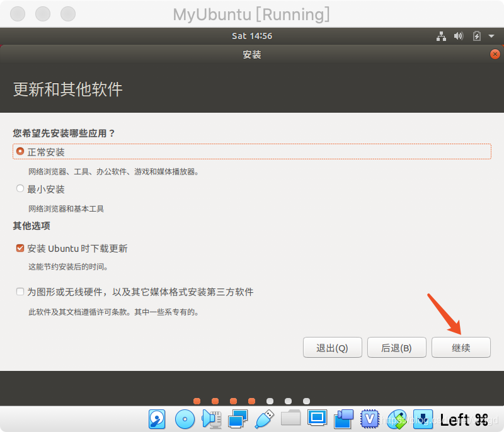Screen dimensions: 504x432
Task: Click the 继续 continue button
Action: (x=461, y=348)
